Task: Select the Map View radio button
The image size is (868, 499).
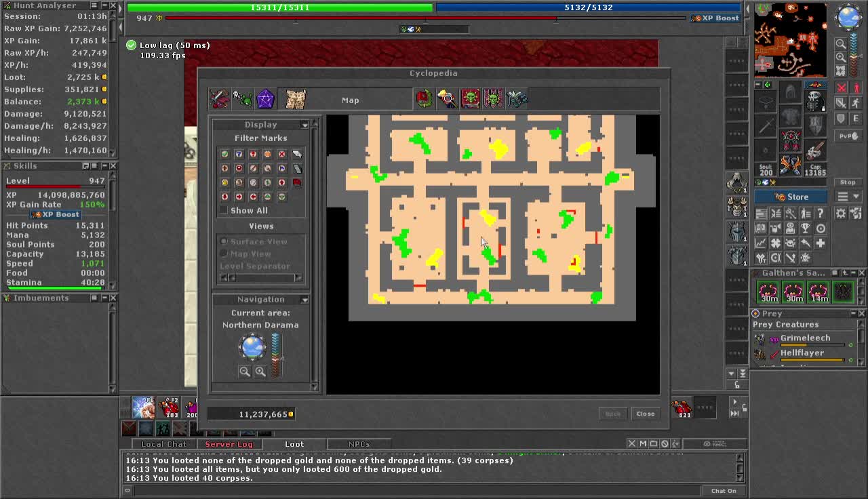Action: click(224, 254)
